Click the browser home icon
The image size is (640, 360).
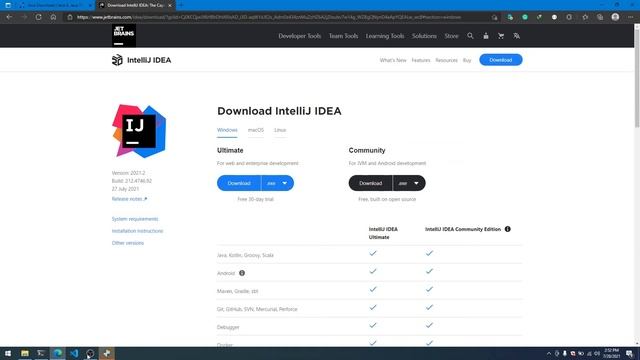[x=53, y=17]
